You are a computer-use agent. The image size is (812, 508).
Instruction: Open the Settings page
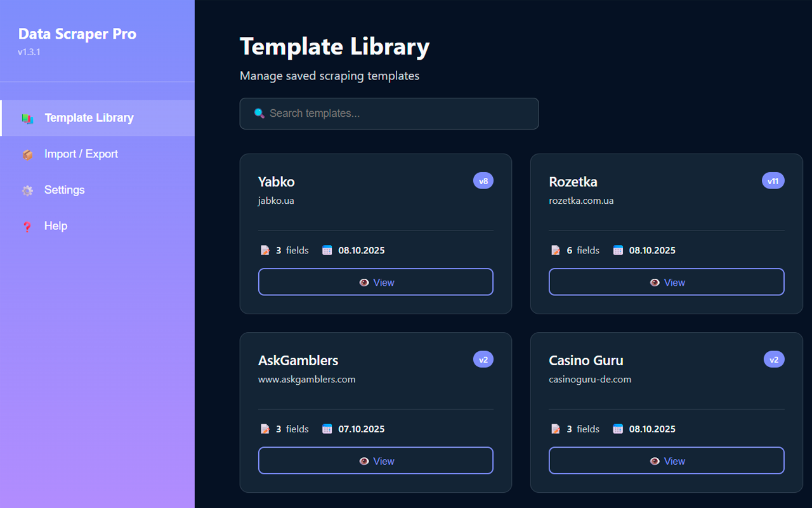pos(98,190)
